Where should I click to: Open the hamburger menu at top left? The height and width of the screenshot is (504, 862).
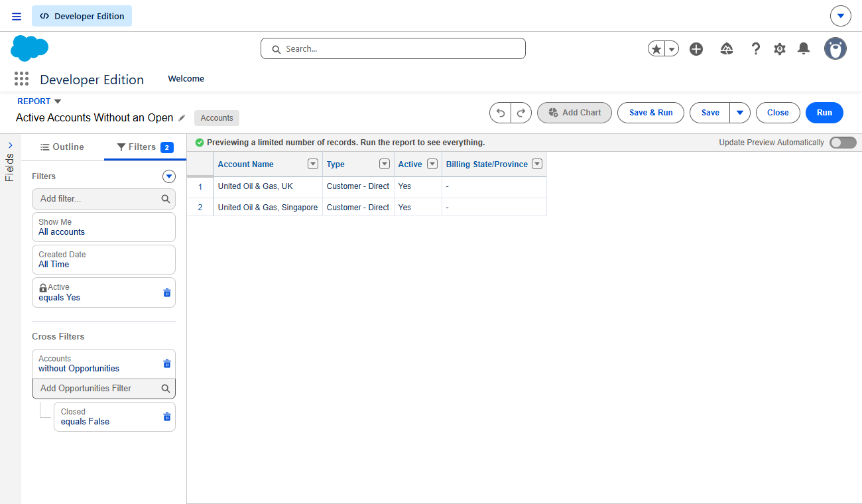[x=17, y=16]
